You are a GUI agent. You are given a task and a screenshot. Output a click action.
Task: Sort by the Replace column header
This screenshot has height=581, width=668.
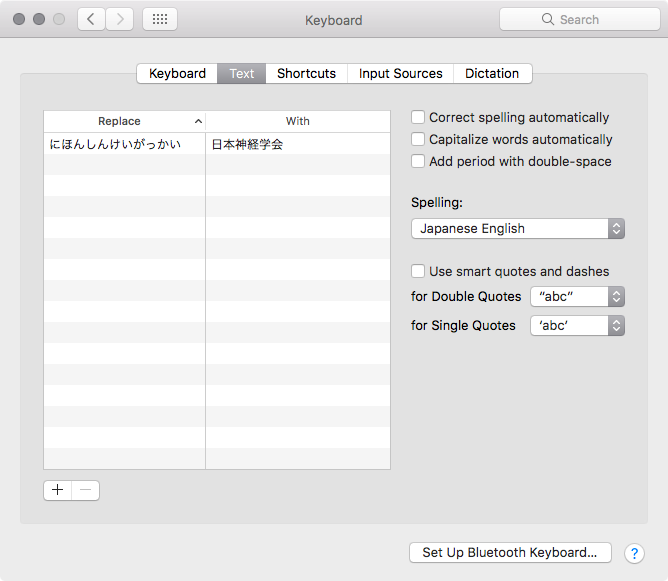(x=124, y=121)
